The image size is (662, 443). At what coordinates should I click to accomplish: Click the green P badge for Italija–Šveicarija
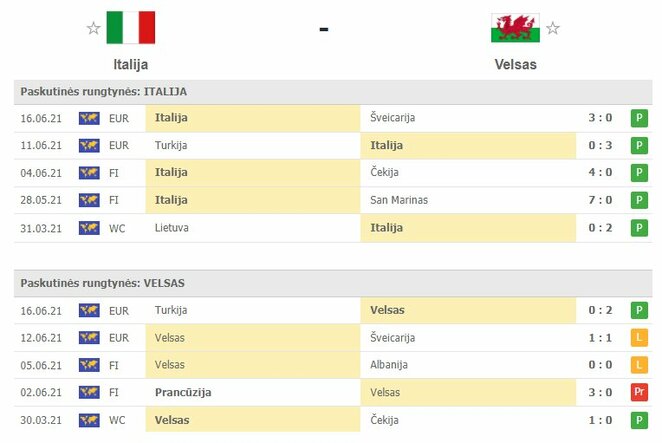tap(639, 118)
